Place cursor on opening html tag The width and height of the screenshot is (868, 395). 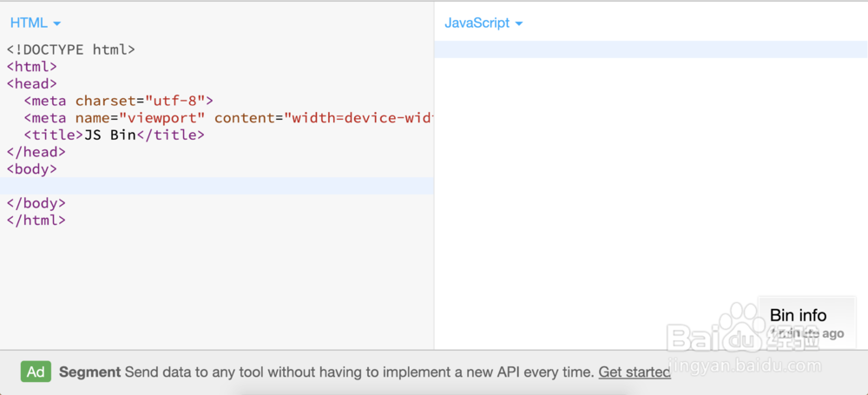point(32,67)
